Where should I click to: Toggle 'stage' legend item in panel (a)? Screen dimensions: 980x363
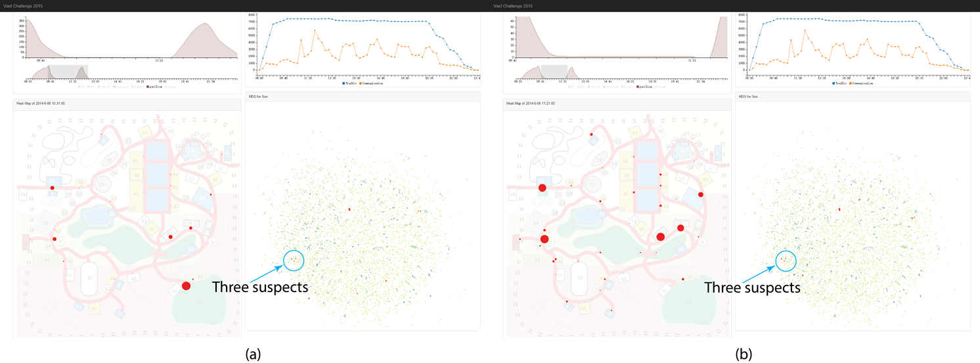[170, 87]
